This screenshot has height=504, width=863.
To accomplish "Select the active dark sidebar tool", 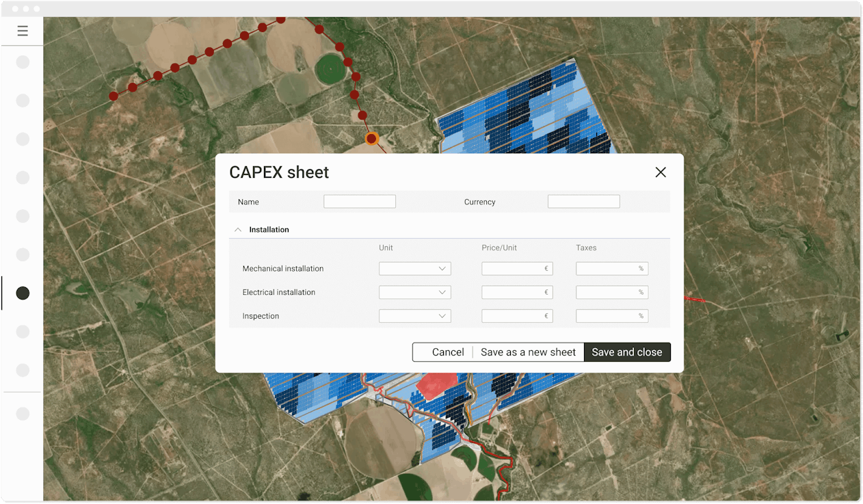I will pyautogui.click(x=23, y=293).
